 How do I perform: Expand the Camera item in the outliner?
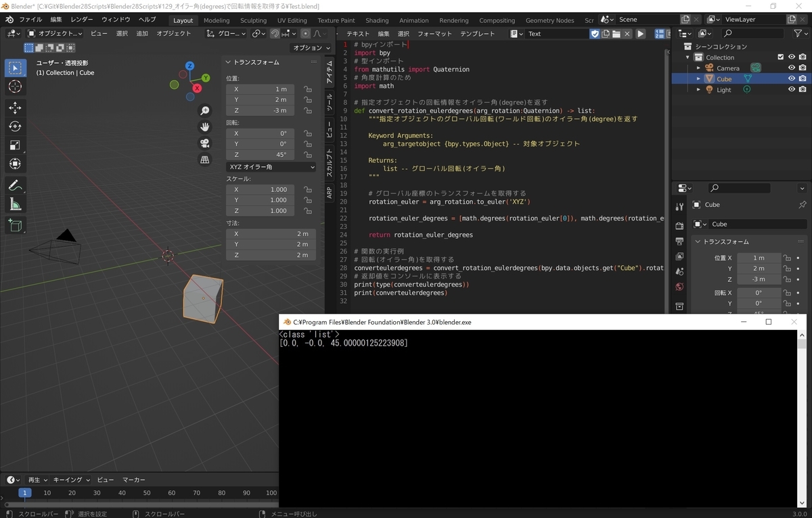click(x=698, y=67)
